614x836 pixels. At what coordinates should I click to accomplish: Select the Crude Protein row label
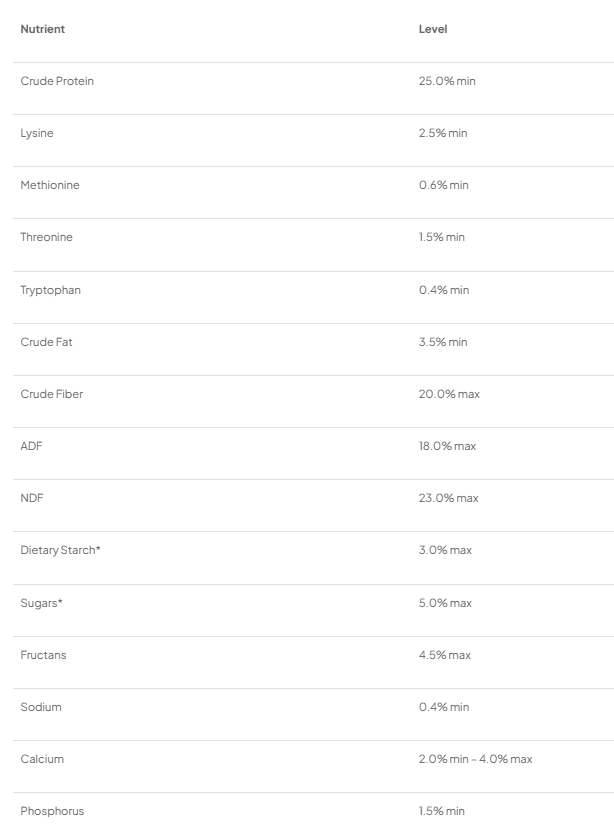tap(57, 81)
